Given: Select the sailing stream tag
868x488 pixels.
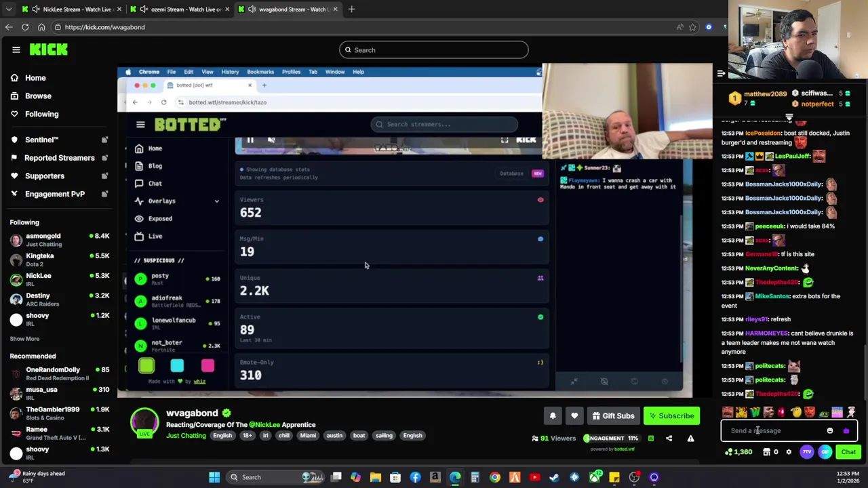Looking at the screenshot, I should 384,436.
